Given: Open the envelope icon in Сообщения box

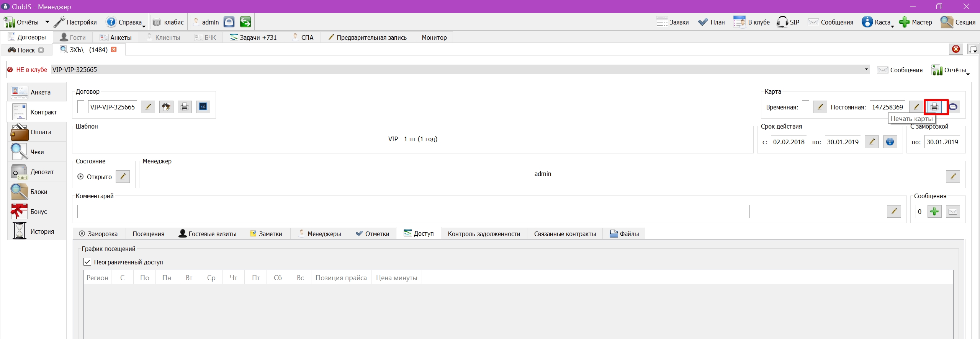Looking at the screenshot, I should tap(953, 211).
